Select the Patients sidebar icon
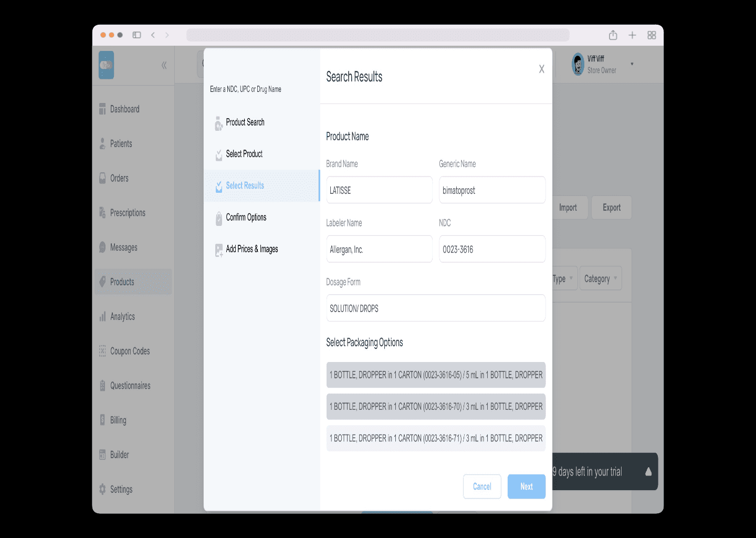756x538 pixels. click(102, 143)
